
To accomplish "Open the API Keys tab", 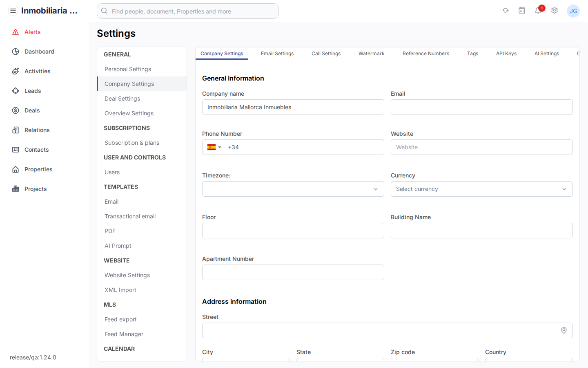I will click(506, 53).
